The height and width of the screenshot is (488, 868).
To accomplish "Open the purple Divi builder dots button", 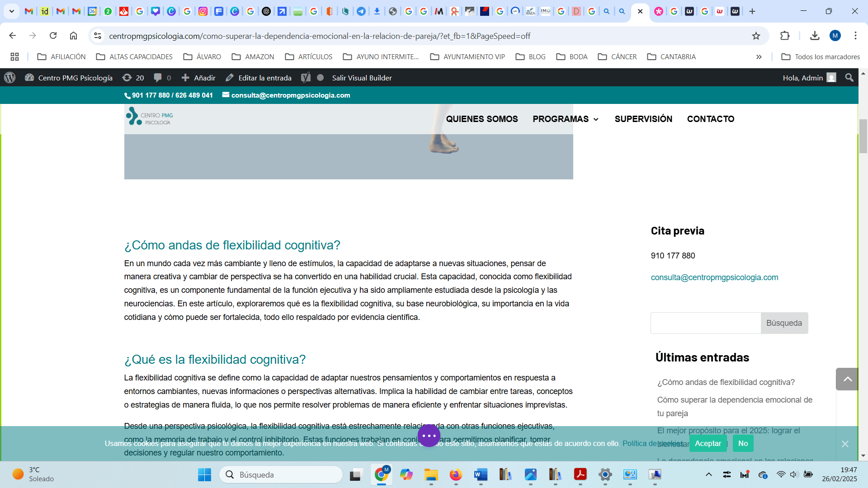I will tap(429, 436).
